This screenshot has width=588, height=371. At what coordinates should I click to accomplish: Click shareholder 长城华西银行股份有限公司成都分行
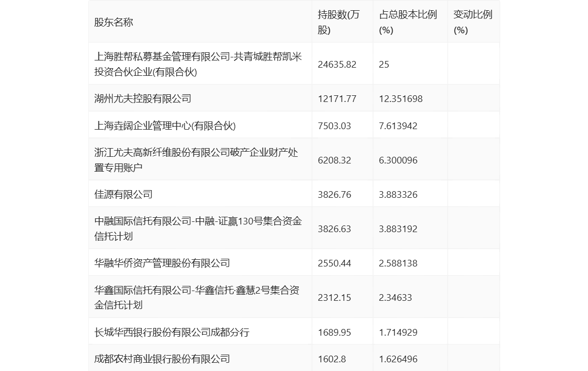[x=172, y=332]
